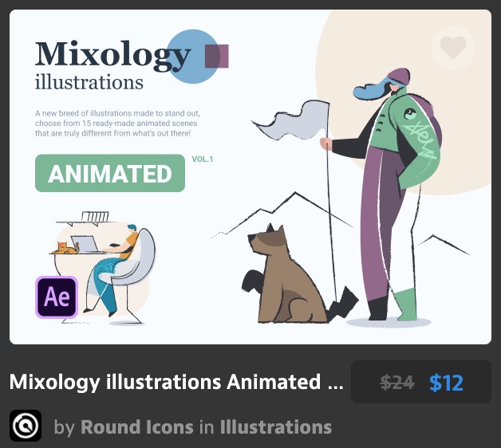Click the grey flag held by the hiker
501x448 pixels.
click(292, 120)
